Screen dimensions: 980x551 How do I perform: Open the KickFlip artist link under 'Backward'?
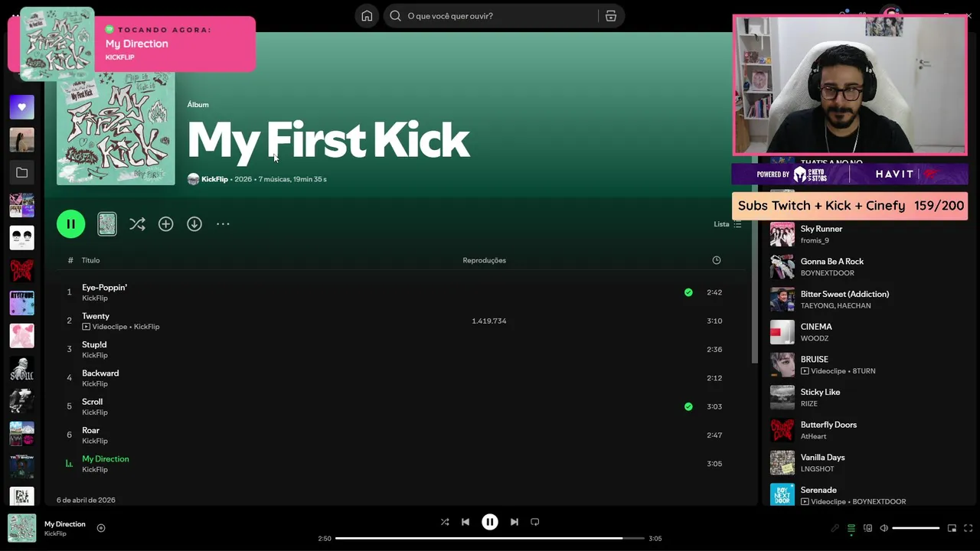click(x=95, y=383)
